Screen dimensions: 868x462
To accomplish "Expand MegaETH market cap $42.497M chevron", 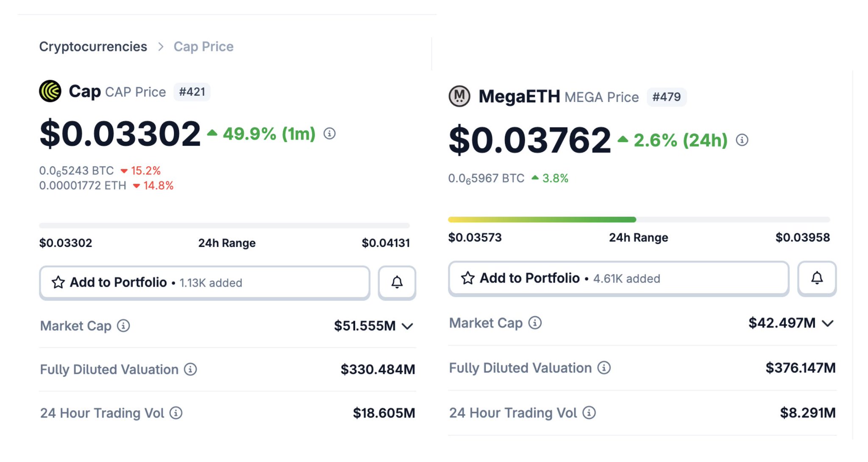I will (x=828, y=324).
